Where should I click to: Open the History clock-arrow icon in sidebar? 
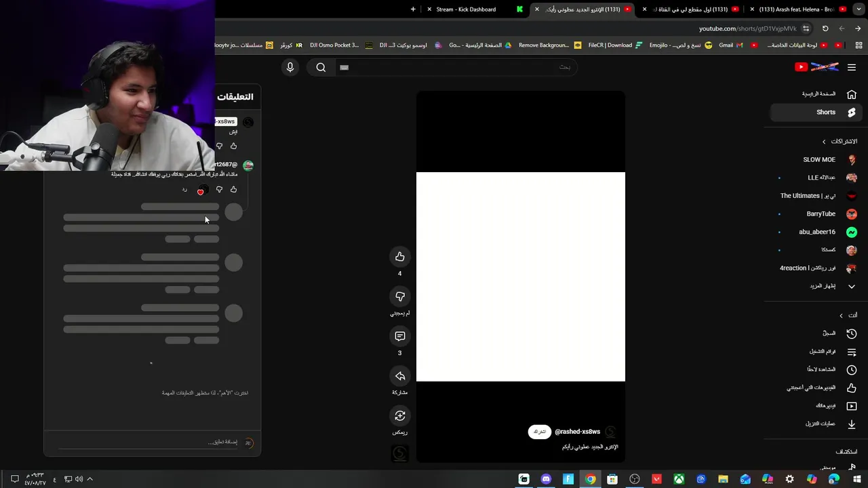[852, 333]
